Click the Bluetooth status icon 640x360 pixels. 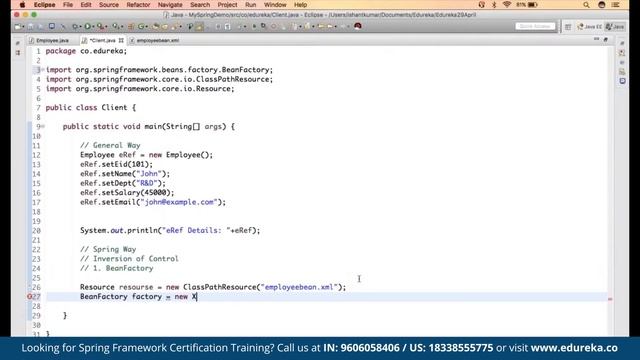[493, 5]
